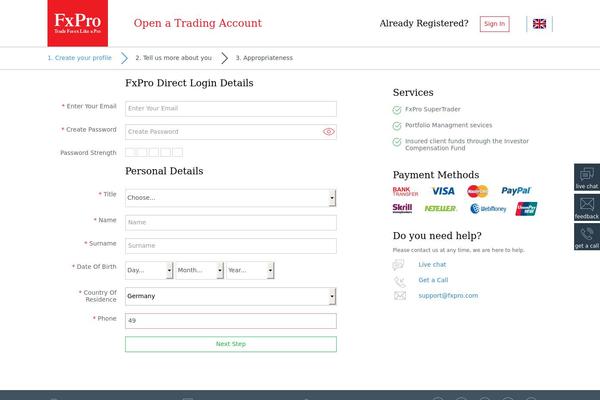The width and height of the screenshot is (600, 400).
Task: Click the MasterCard payment logo
Action: pos(478,191)
